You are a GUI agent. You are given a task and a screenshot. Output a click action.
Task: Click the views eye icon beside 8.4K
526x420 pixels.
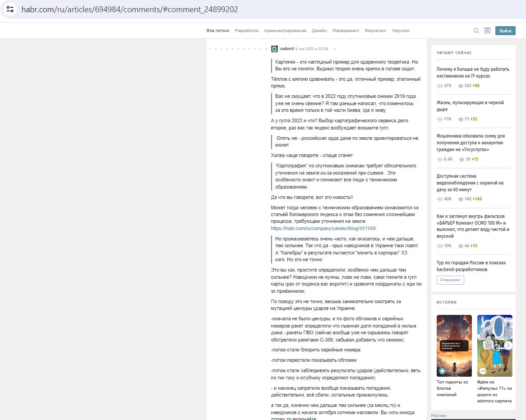click(440, 159)
